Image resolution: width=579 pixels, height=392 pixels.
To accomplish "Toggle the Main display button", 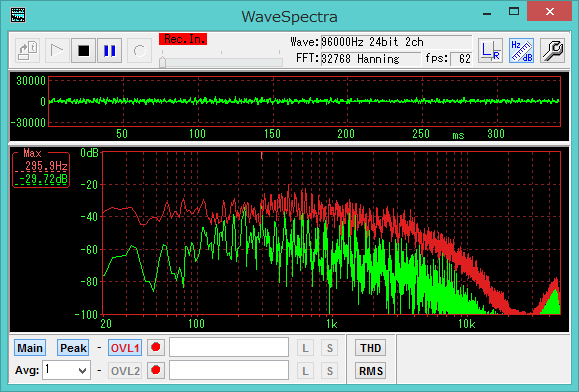I will (30, 348).
